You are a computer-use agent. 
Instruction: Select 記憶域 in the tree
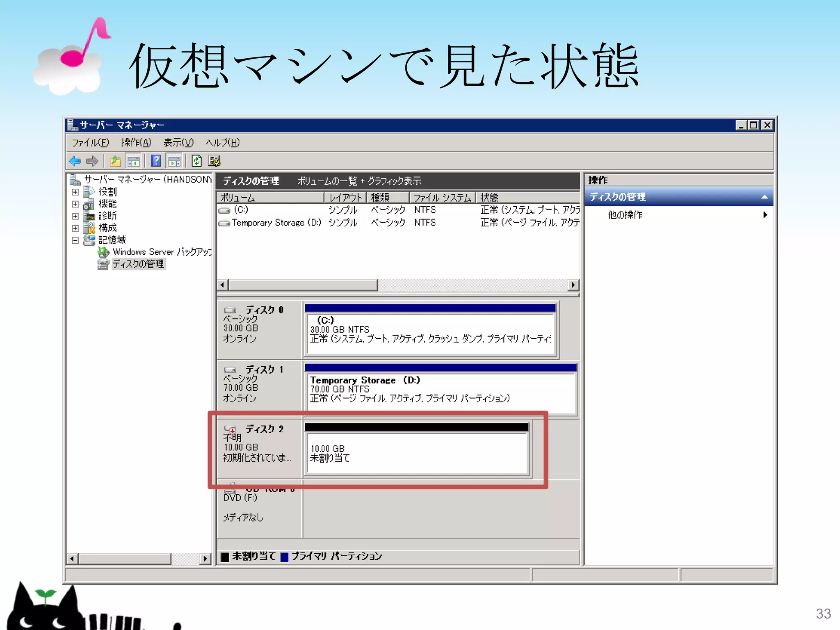coord(112,240)
